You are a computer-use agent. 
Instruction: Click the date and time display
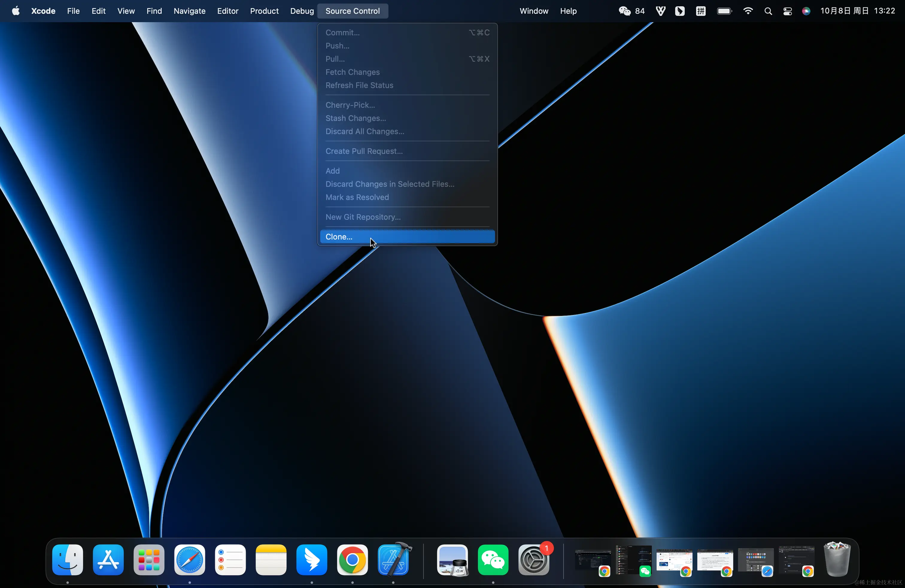tap(857, 11)
